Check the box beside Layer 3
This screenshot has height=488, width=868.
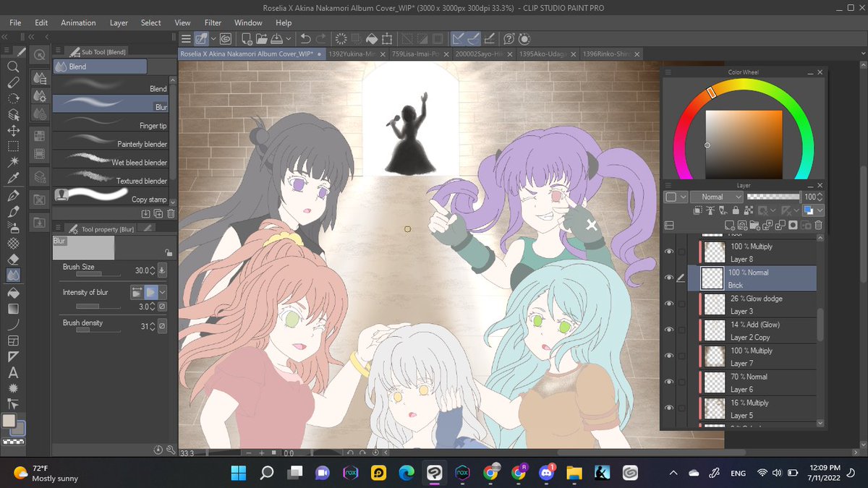pos(682,304)
